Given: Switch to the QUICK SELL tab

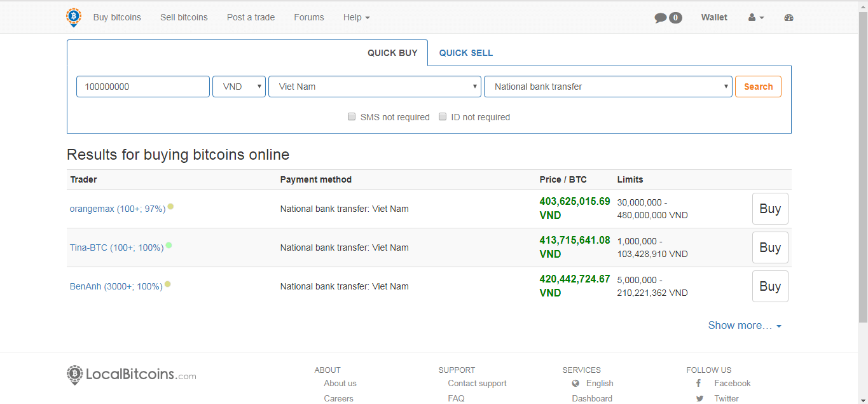Looking at the screenshot, I should 466,53.
